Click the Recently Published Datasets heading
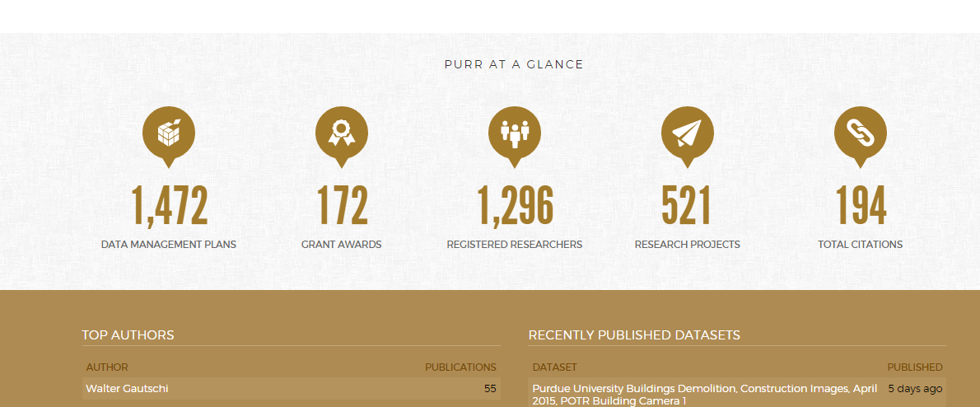The image size is (980, 407). coord(634,335)
